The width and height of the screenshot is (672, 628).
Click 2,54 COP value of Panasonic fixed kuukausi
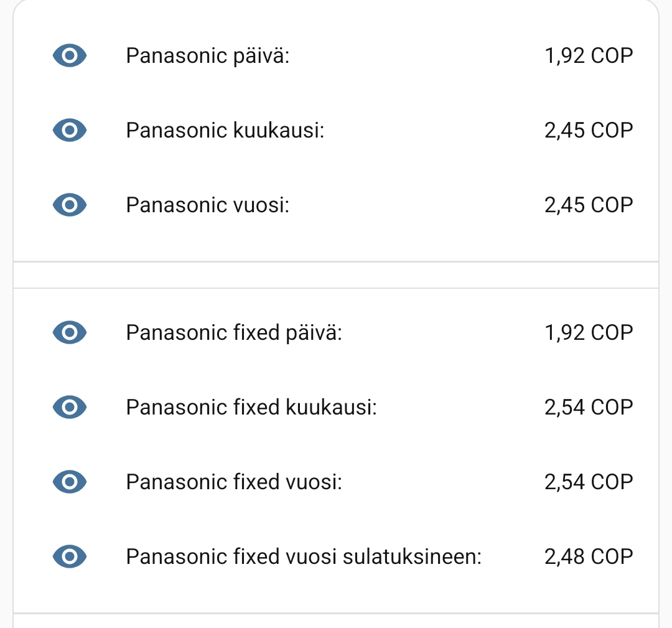pos(588,407)
